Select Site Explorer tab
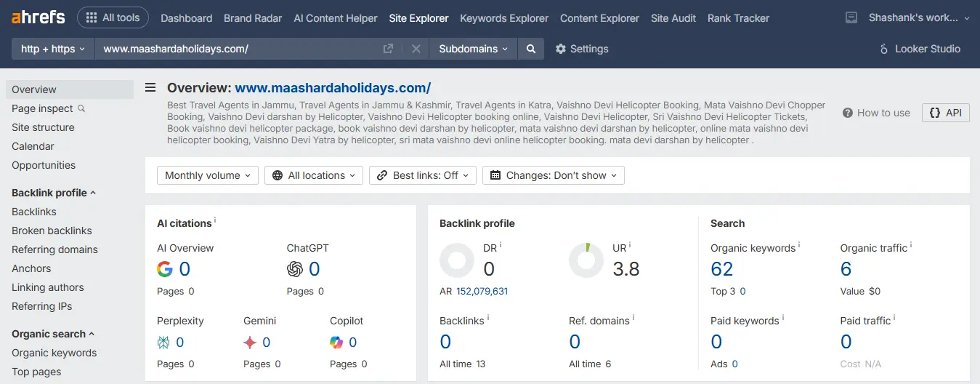 [419, 18]
